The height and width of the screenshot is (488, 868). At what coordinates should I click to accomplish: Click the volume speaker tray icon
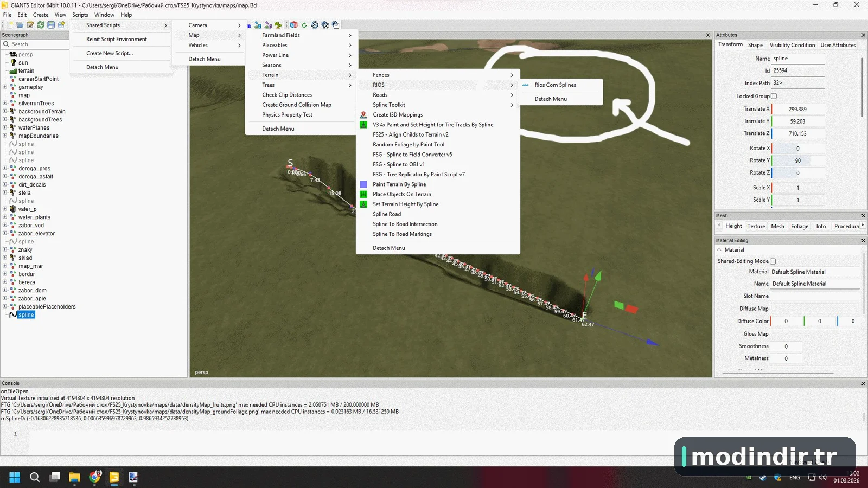click(823, 478)
